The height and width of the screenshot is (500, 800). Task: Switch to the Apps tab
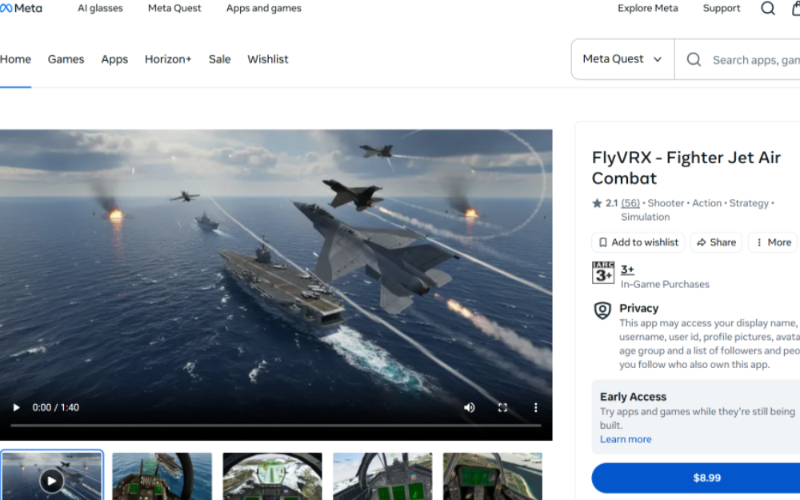click(114, 59)
